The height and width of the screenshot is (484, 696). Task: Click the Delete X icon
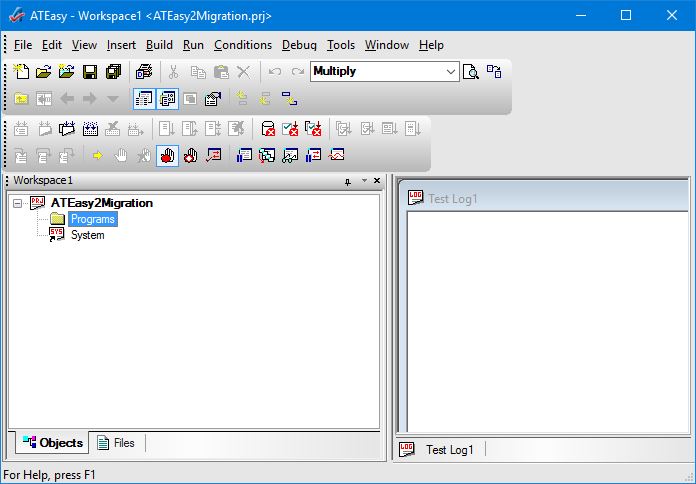click(243, 71)
